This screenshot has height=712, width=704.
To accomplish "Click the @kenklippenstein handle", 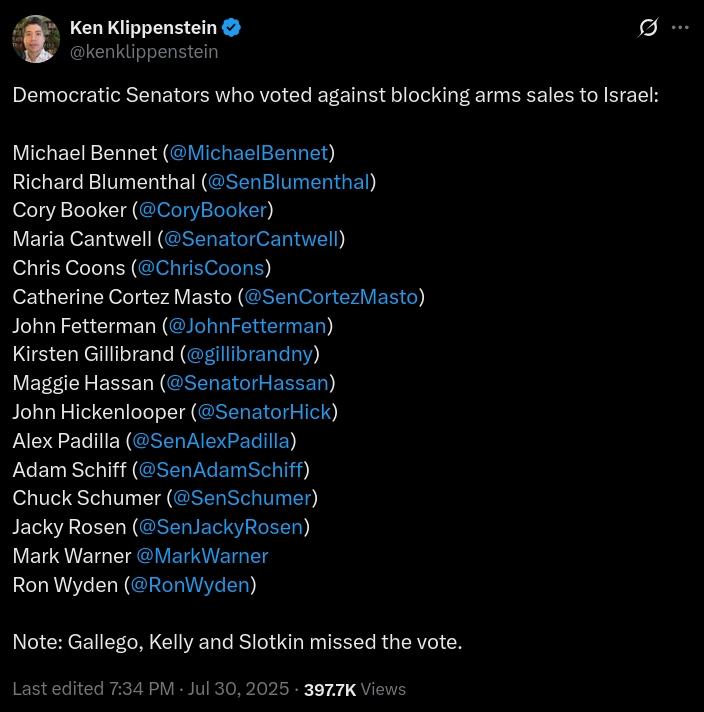I will [144, 52].
